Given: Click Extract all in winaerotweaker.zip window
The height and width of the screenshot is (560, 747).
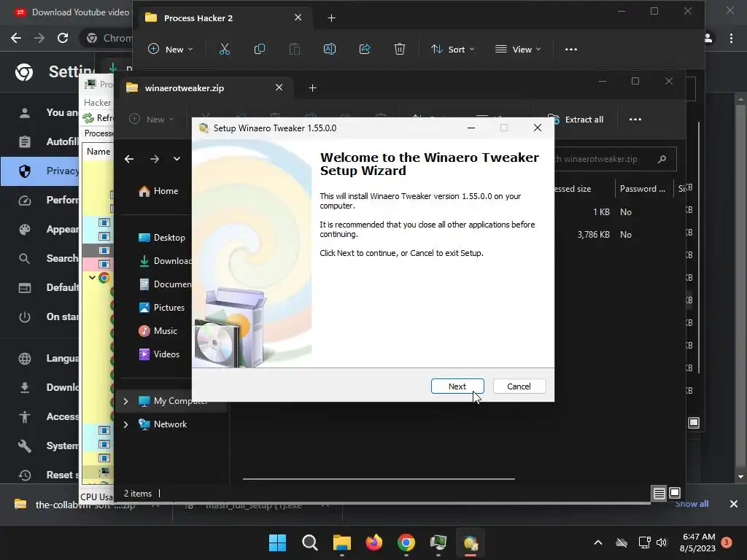Looking at the screenshot, I should click(x=576, y=120).
